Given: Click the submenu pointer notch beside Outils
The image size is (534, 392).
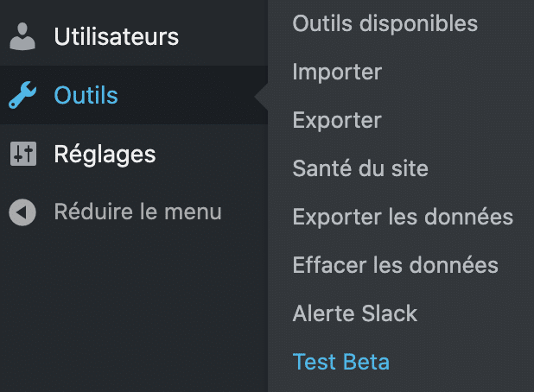Looking at the screenshot, I should (261, 97).
